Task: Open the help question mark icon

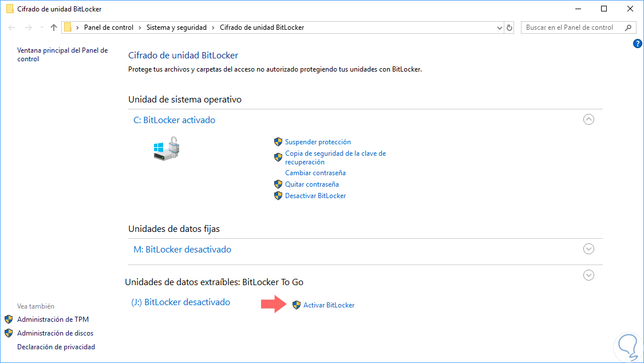Action: [x=638, y=44]
